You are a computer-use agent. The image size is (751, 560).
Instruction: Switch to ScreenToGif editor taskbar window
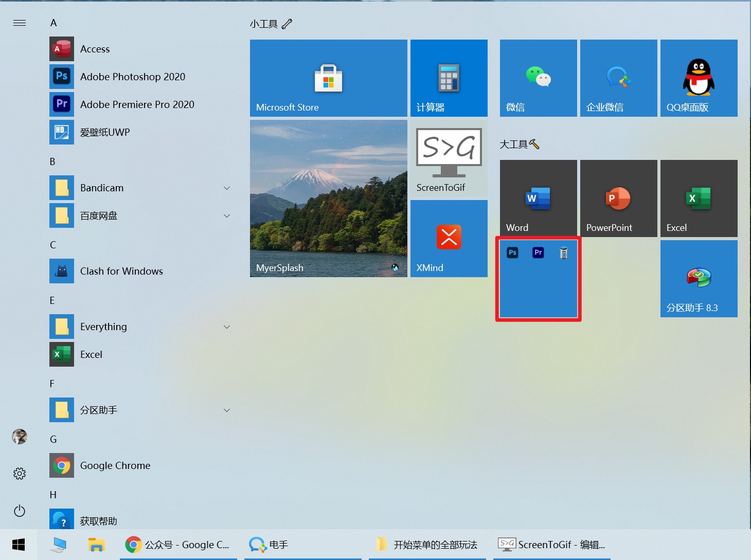pyautogui.click(x=552, y=545)
